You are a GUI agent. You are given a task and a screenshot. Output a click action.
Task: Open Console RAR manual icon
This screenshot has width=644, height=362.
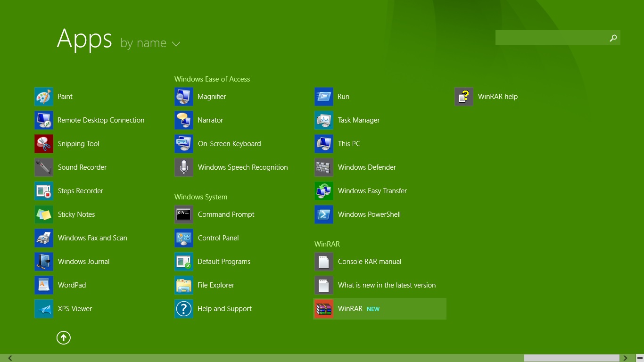pyautogui.click(x=324, y=262)
